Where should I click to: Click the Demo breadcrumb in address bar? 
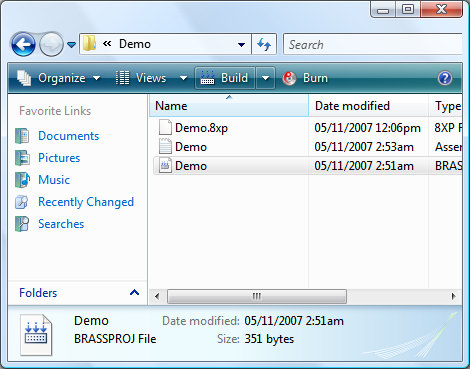tap(135, 44)
